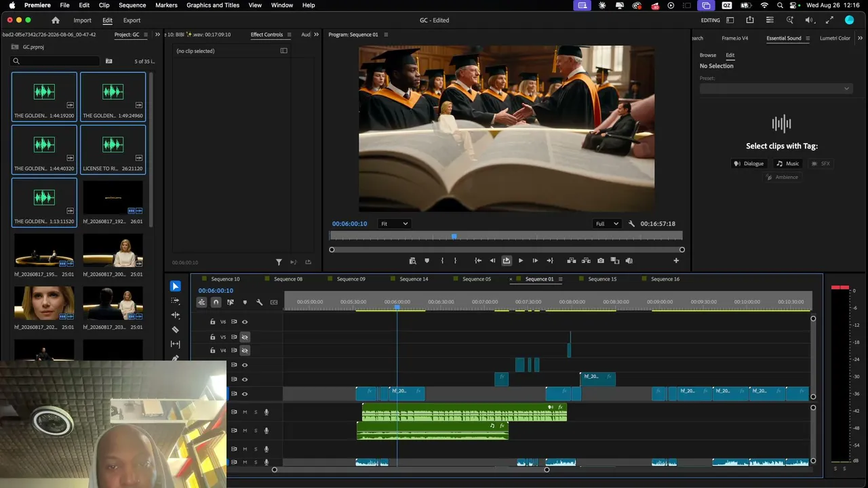Click the Quick Export share icon

tap(750, 20)
